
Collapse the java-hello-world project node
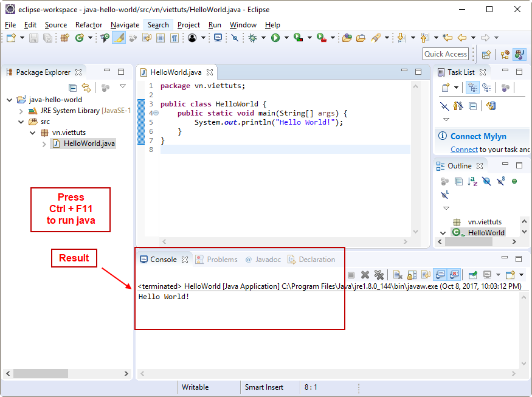pos(10,100)
